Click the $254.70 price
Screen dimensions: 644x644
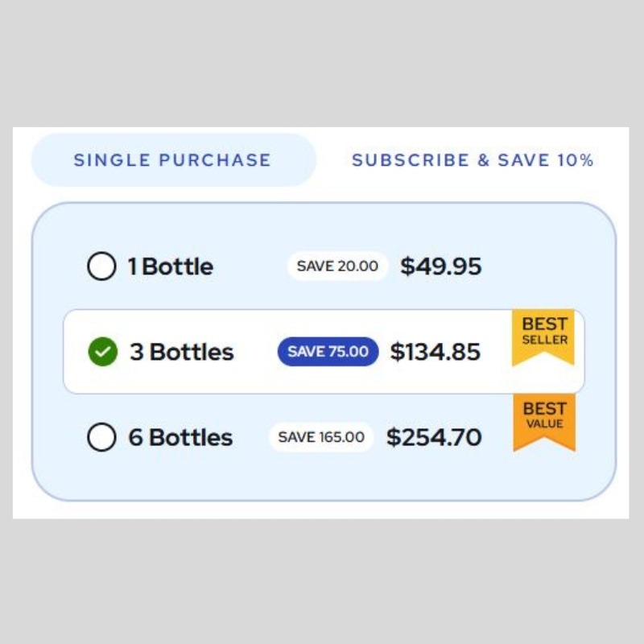[434, 437]
